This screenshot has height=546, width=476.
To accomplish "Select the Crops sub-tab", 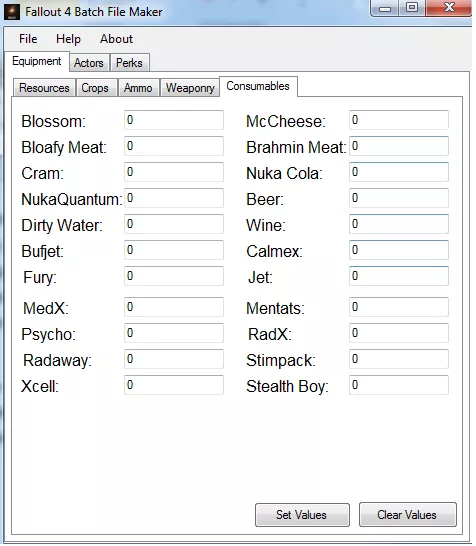I will (95, 88).
